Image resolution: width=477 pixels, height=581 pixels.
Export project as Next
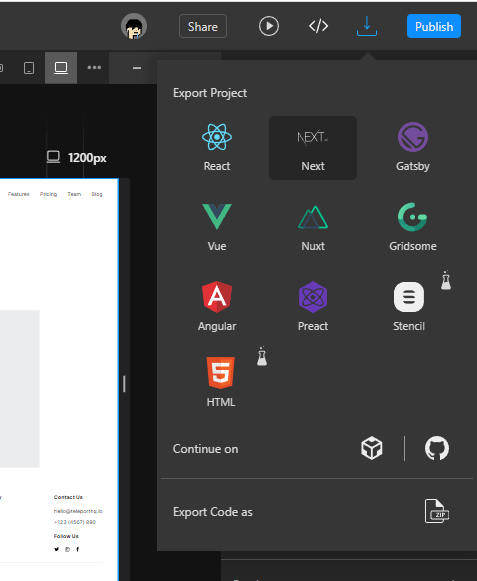(313, 147)
